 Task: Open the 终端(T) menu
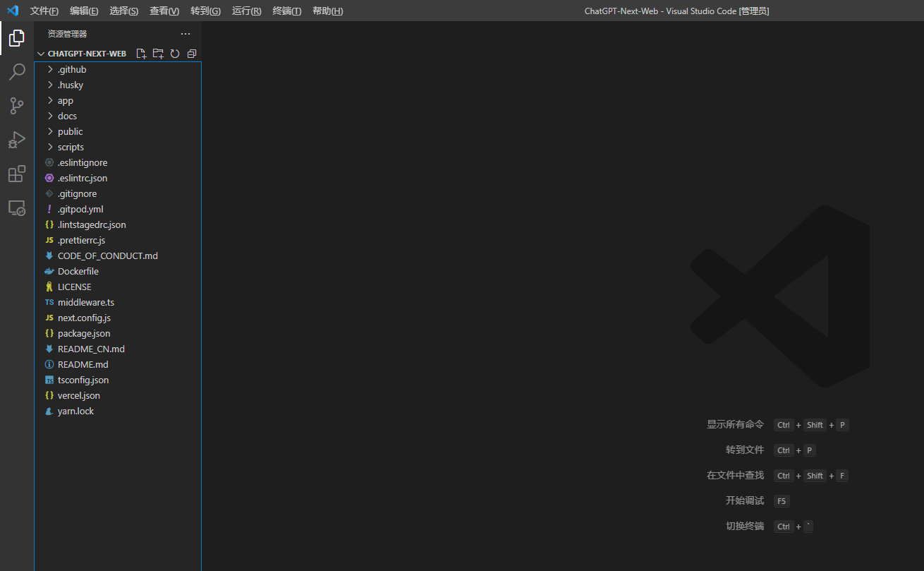[287, 11]
